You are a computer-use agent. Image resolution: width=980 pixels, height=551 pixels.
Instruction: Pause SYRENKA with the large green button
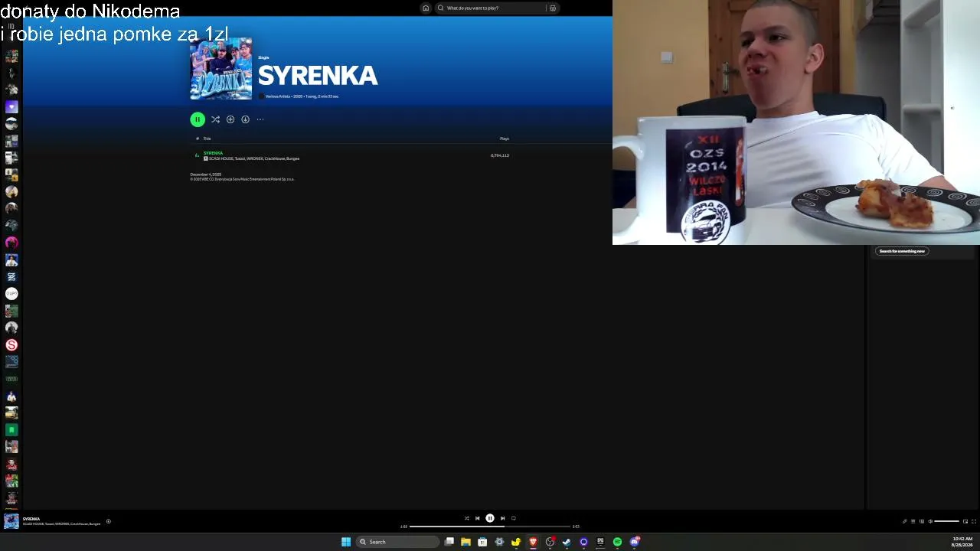[198, 119]
